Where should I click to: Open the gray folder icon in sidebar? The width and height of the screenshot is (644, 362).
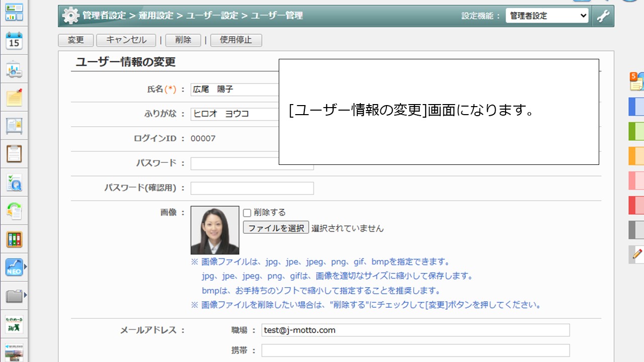[14, 296]
